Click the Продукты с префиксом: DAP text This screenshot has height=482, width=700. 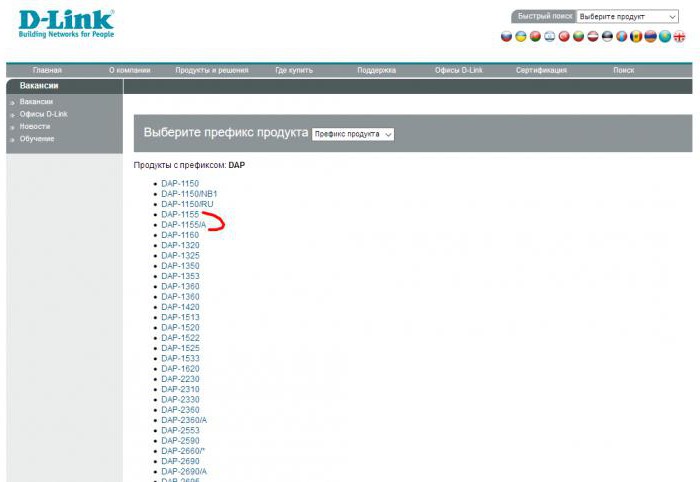tap(189, 165)
